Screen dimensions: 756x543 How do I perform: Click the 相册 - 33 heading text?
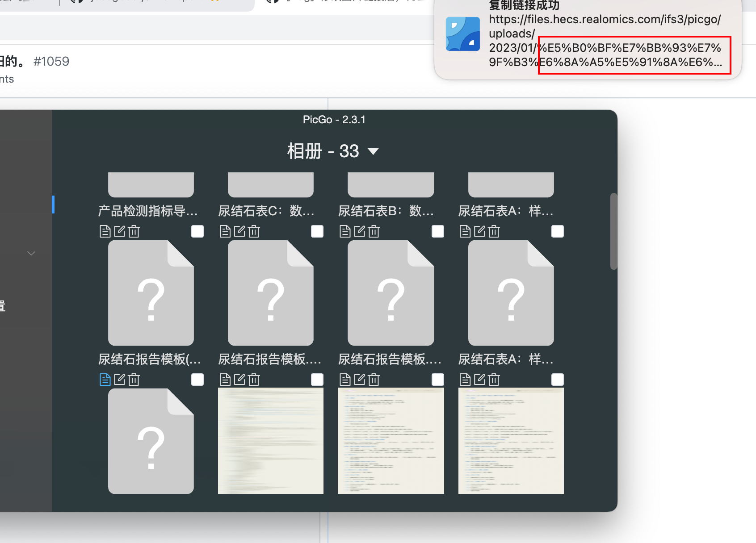click(x=323, y=151)
